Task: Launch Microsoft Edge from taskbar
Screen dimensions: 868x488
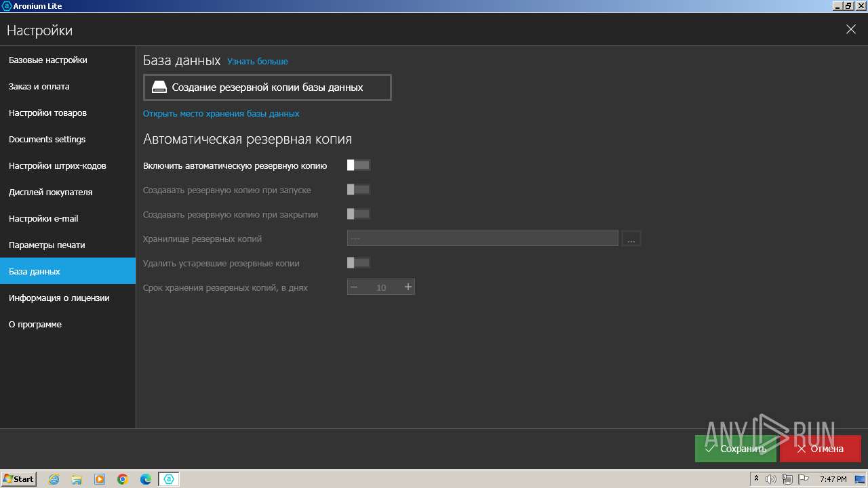Action: pos(146,479)
